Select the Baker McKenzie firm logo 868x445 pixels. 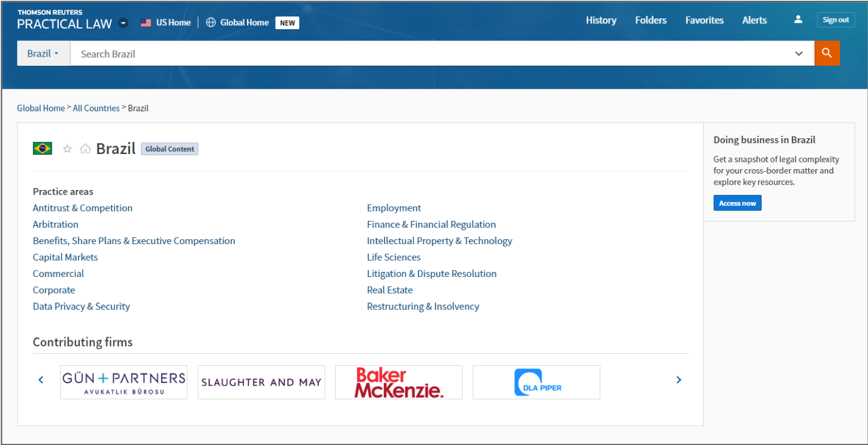[399, 382]
